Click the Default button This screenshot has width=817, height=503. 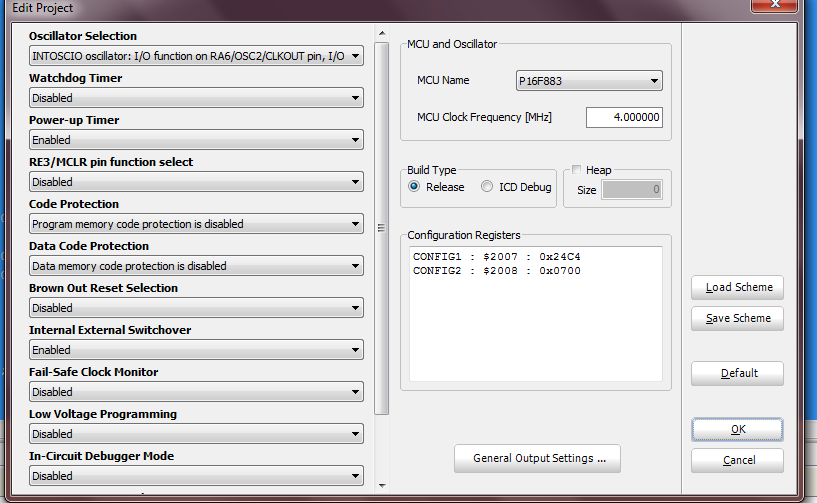(737, 374)
